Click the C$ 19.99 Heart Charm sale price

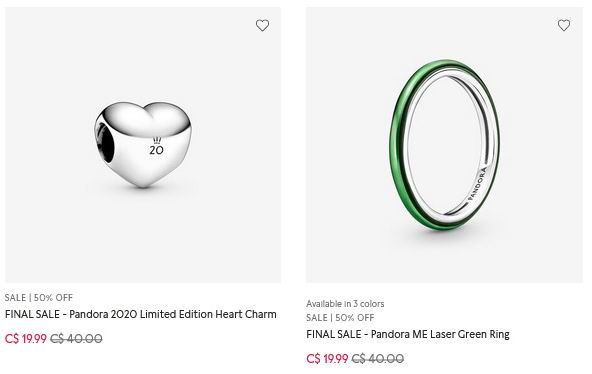(26, 339)
